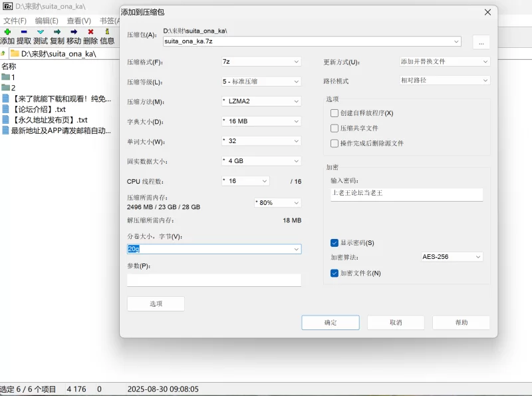532x396 pixels.
Task: Open the archive format (压缩格式) 7z dropdown
Action: click(x=261, y=62)
